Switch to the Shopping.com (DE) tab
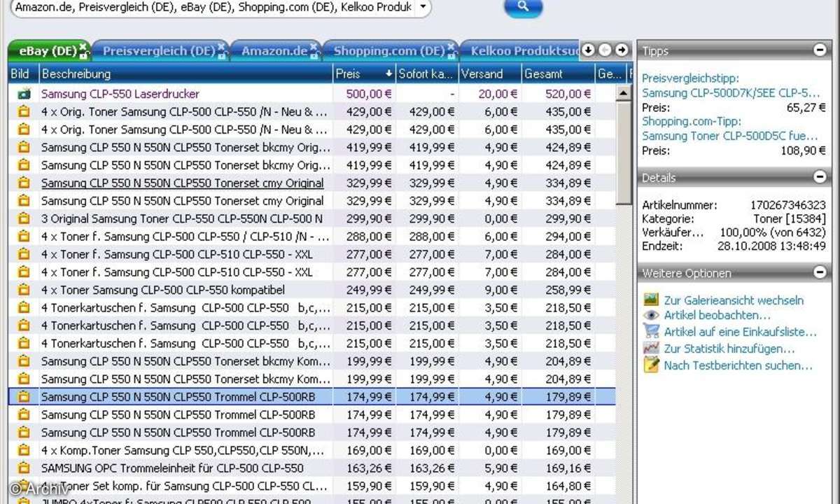The width and height of the screenshot is (840, 504). pyautogui.click(x=389, y=51)
